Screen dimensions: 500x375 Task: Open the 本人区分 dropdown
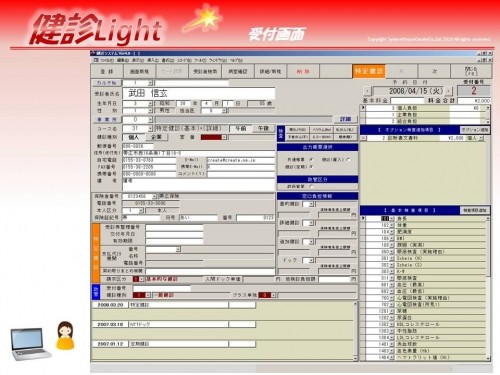pos(141,210)
